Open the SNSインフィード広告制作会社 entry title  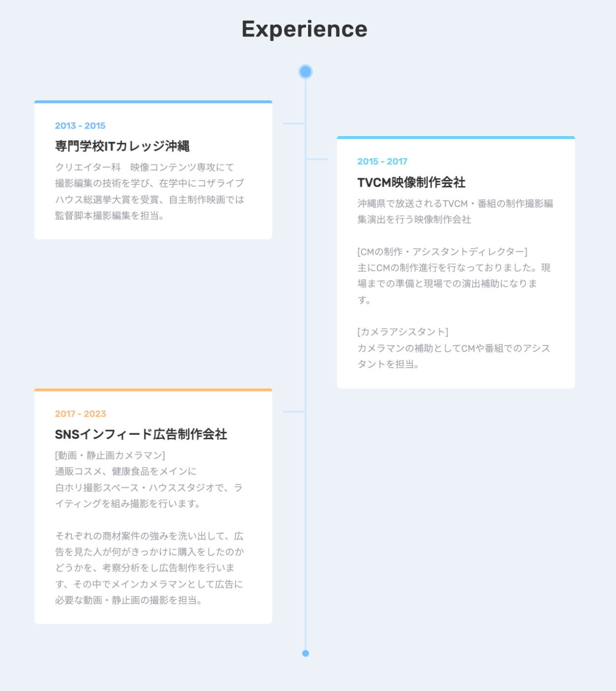141,434
